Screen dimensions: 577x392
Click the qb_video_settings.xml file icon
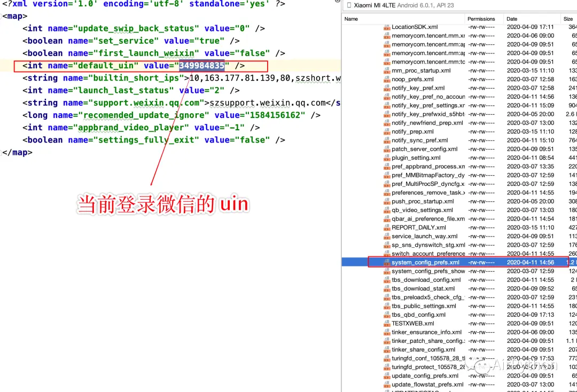pyautogui.click(x=386, y=210)
